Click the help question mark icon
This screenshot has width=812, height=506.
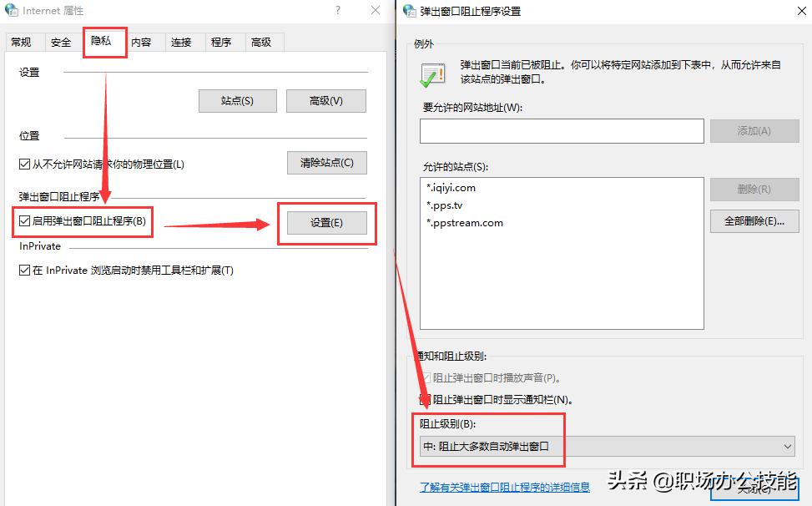[x=336, y=11]
